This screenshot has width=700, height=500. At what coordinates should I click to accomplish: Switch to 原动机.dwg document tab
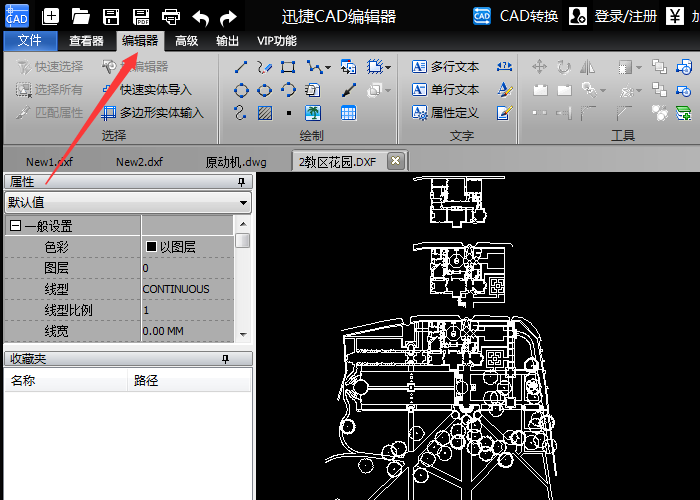tap(236, 162)
